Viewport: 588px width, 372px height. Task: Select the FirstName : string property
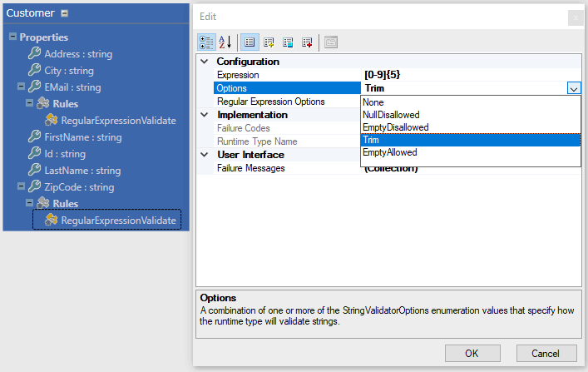pos(83,137)
